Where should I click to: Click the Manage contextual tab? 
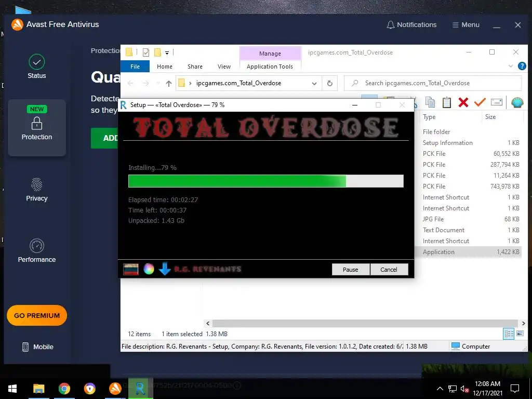click(270, 54)
